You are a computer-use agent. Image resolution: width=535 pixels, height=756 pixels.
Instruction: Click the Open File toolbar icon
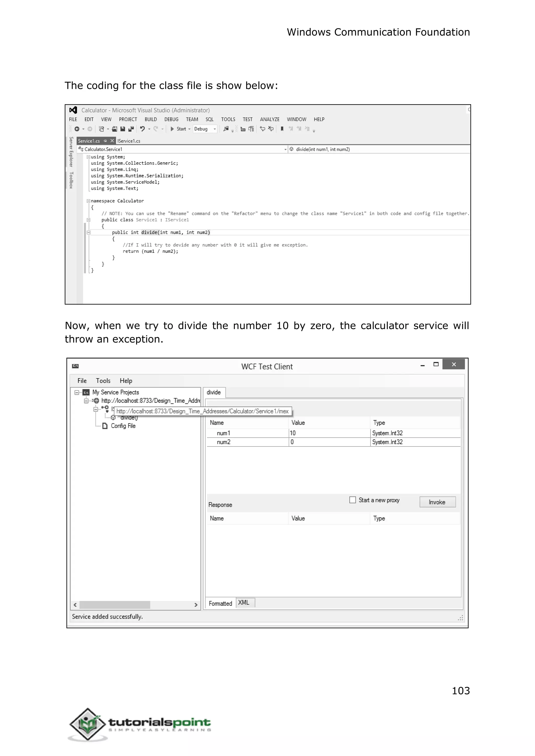114,129
